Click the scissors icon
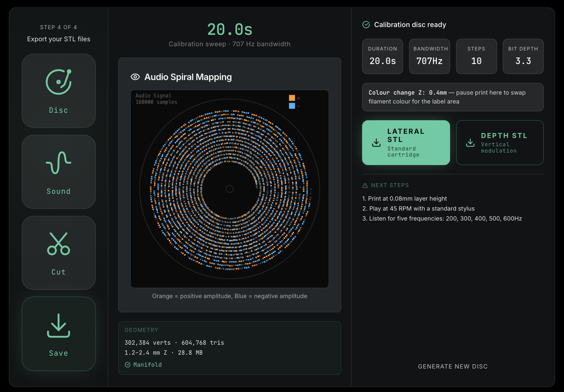 click(x=59, y=244)
